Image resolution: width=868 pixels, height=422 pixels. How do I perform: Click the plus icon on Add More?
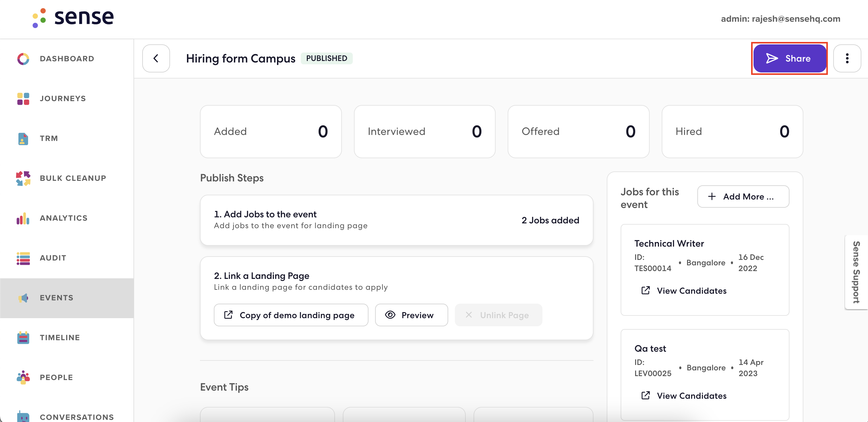712,196
